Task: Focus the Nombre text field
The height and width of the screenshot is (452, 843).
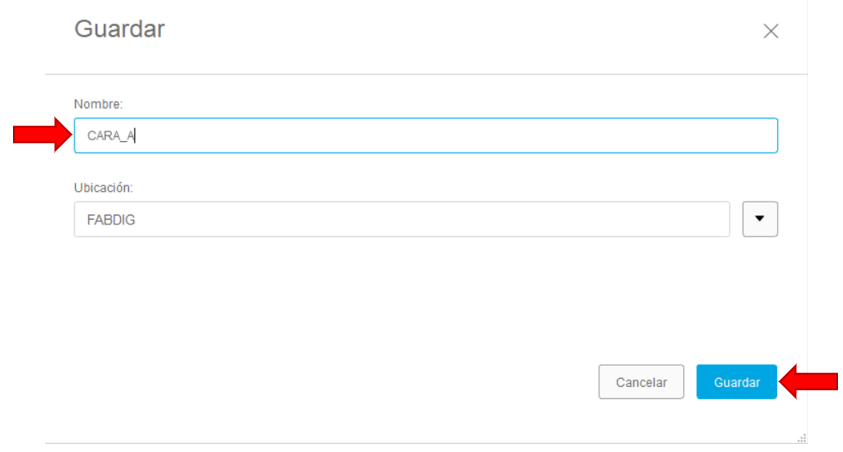Action: [x=426, y=135]
